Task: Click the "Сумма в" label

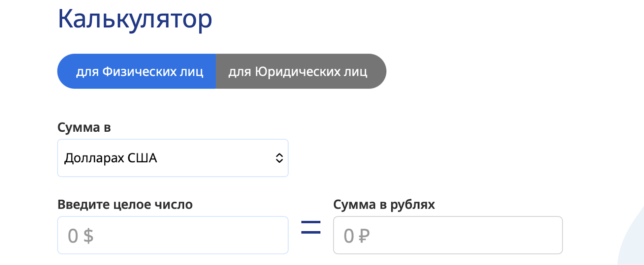Action: coord(84,127)
